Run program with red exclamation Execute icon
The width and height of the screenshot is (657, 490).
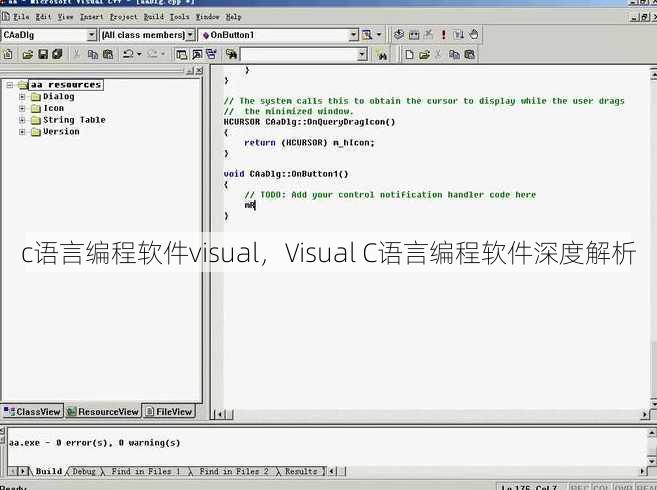point(443,35)
